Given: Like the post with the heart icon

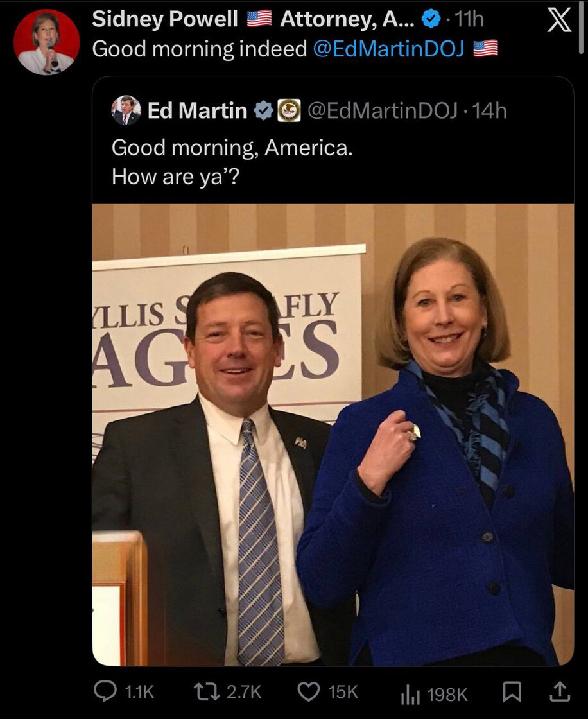Looking at the screenshot, I should (309, 691).
